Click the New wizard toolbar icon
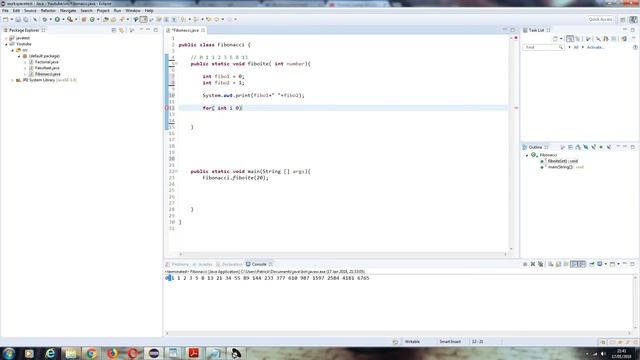 point(5,19)
